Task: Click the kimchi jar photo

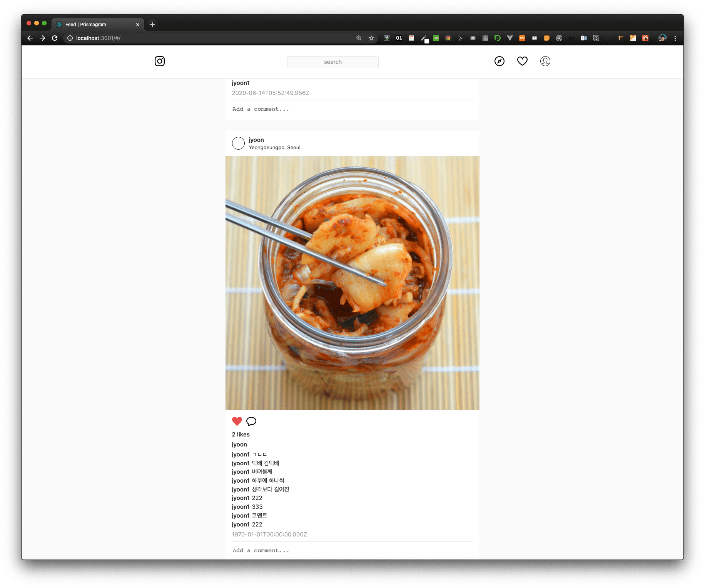Action: (352, 283)
